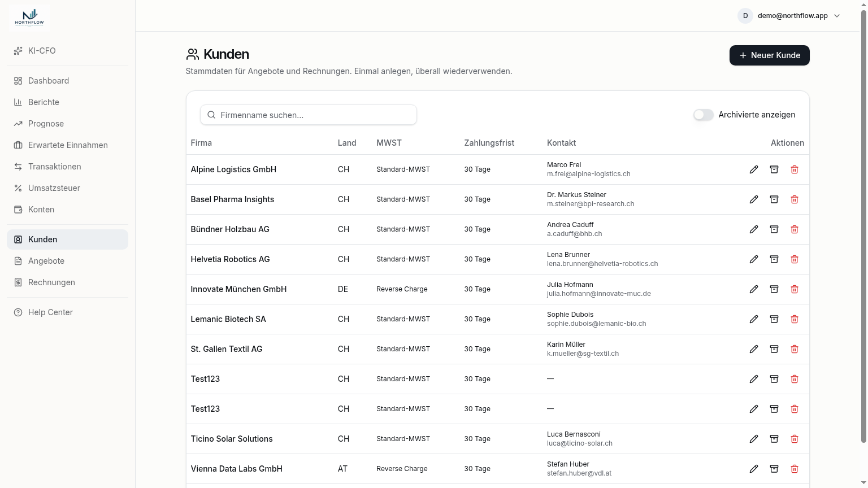Archive Ticino Solar Solutions customer

tap(774, 439)
